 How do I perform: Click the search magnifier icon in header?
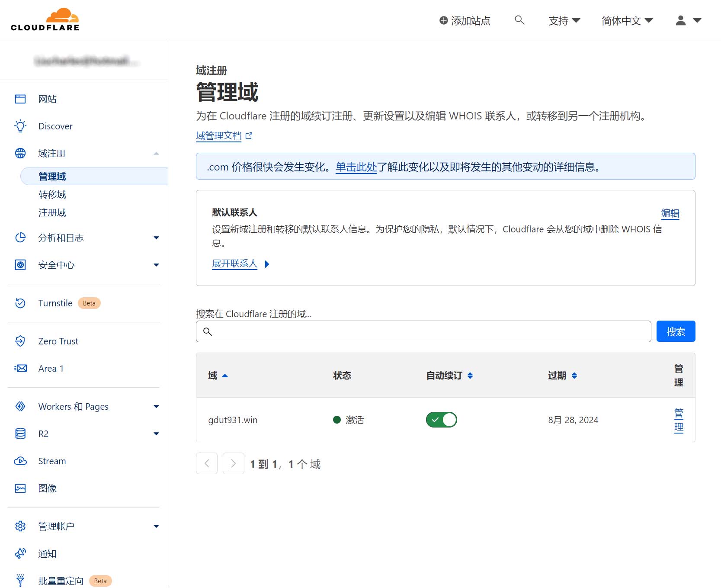(x=519, y=20)
